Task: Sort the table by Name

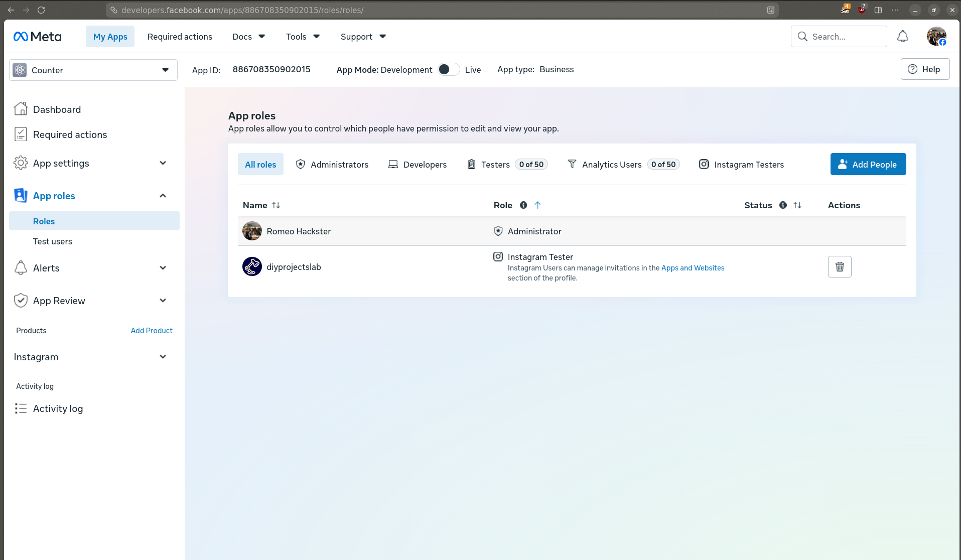Action: 276,205
